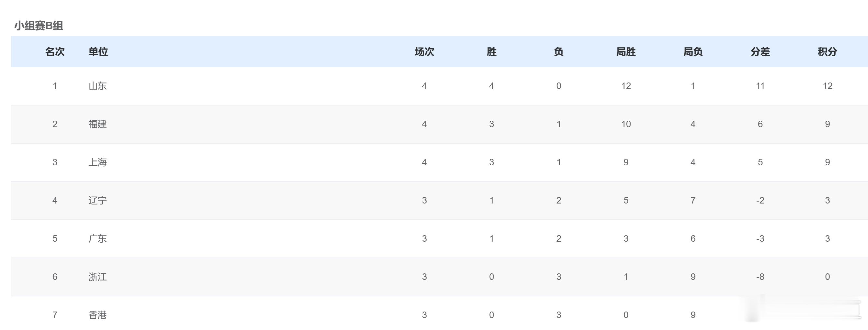Click the 名次 column header
This screenshot has height=330, width=868.
(55, 52)
